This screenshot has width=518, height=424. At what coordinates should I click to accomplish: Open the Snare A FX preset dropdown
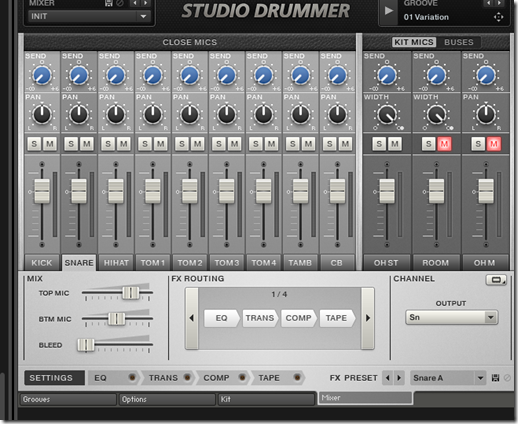[x=448, y=378]
